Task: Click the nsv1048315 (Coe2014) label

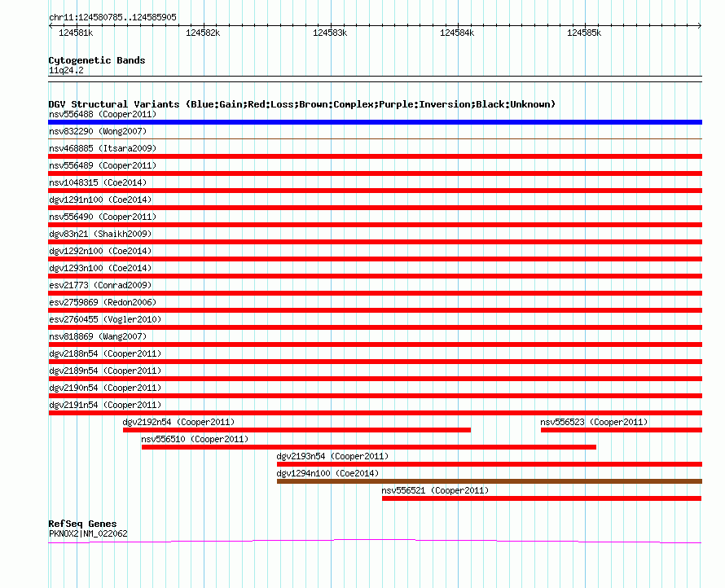Action: 98,182
